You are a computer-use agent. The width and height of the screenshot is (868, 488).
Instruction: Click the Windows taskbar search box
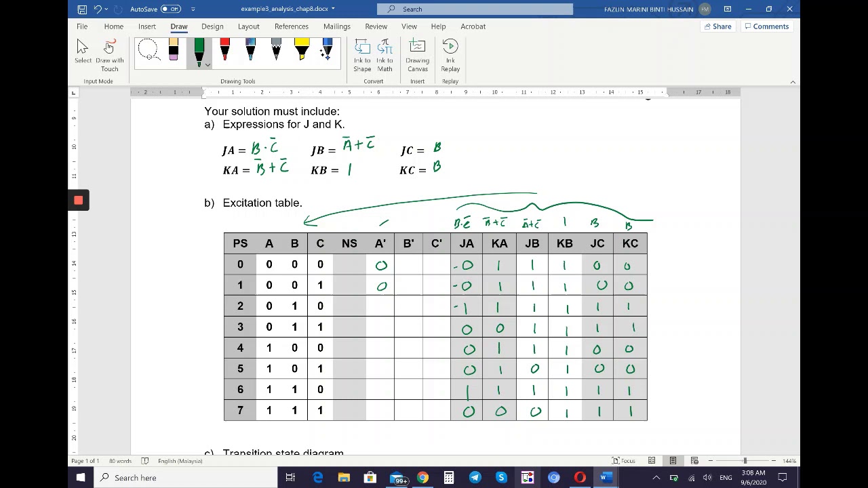(x=186, y=478)
